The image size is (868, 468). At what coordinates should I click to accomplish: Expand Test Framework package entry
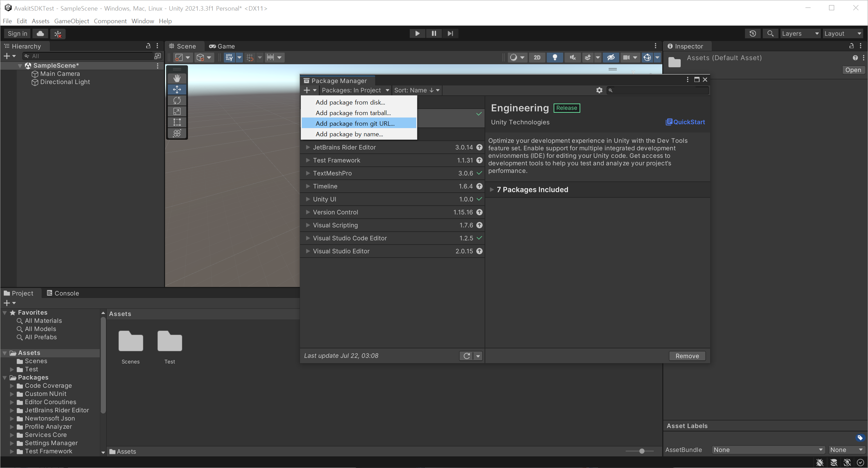(308, 160)
